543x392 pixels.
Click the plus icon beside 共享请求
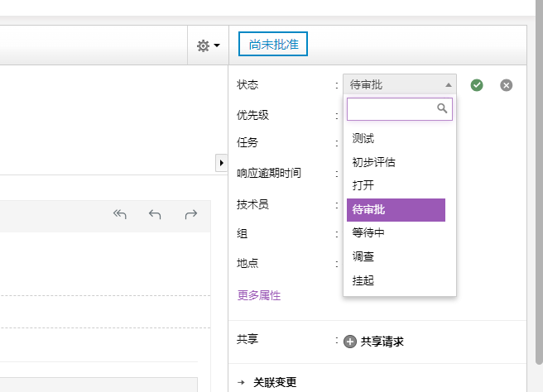[x=350, y=342]
